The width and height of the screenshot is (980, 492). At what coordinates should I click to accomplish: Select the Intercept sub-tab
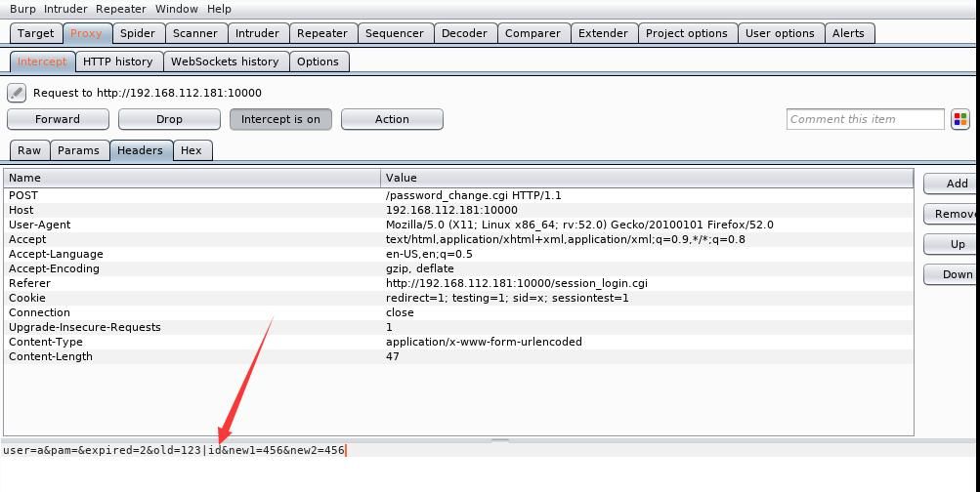(x=42, y=61)
